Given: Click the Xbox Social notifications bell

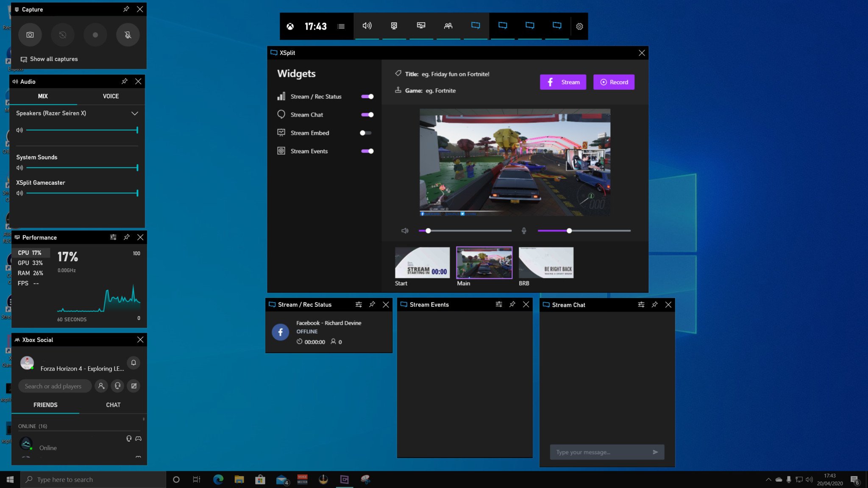Looking at the screenshot, I should (134, 363).
